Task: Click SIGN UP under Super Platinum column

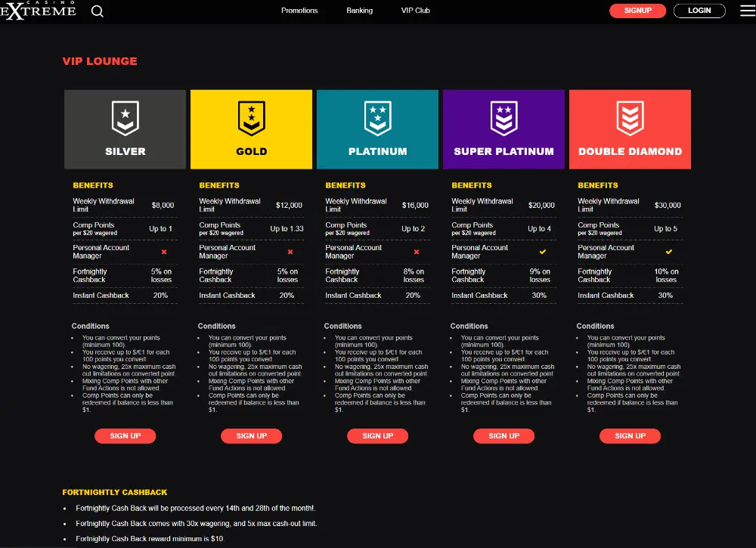Action: pos(503,435)
